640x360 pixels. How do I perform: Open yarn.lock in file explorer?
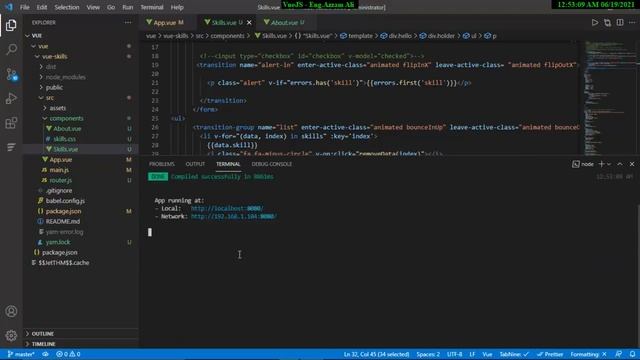pos(58,242)
